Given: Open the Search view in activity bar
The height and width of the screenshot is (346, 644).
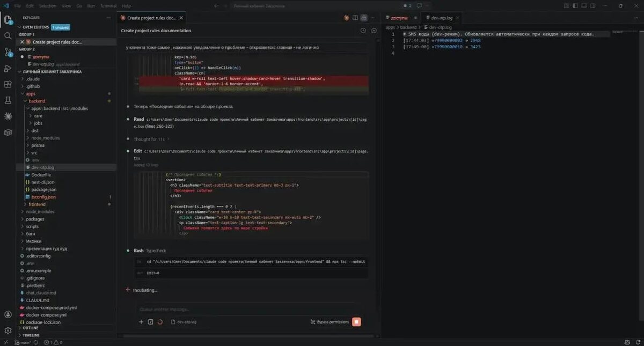Looking at the screenshot, I should tap(8, 36).
